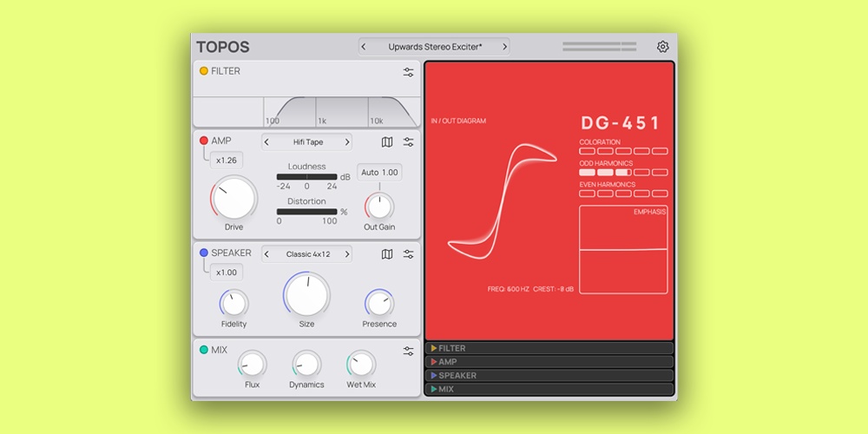Open the Upwards Stereo Exciter preset menu
The image size is (868, 434).
pos(434,47)
